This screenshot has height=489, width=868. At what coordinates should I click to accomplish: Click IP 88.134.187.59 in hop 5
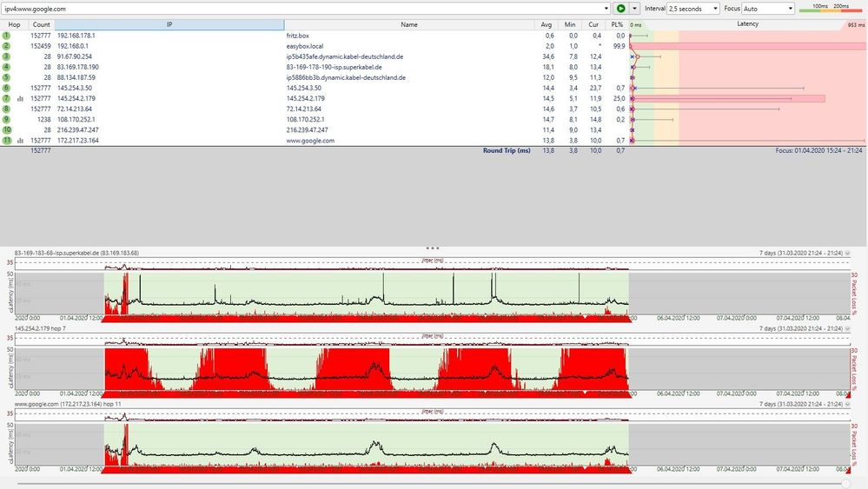pyautogui.click(x=76, y=77)
